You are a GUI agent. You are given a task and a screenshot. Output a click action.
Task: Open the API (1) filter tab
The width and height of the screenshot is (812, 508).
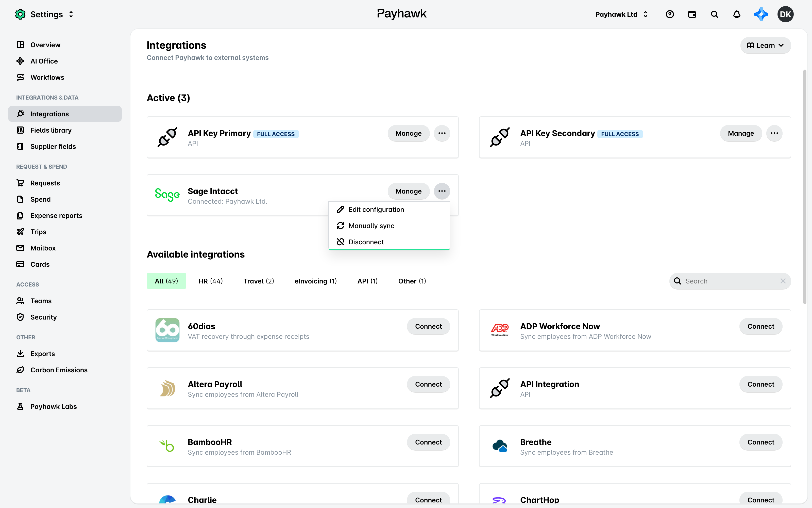pos(367,281)
